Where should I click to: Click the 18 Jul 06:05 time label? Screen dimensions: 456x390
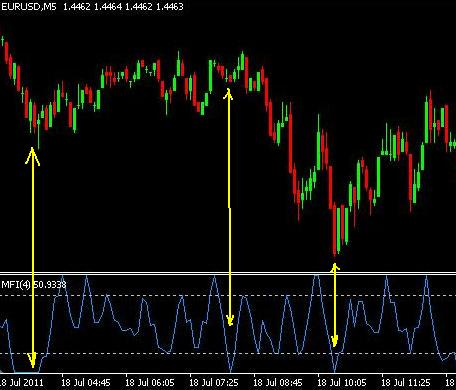pyautogui.click(x=150, y=382)
